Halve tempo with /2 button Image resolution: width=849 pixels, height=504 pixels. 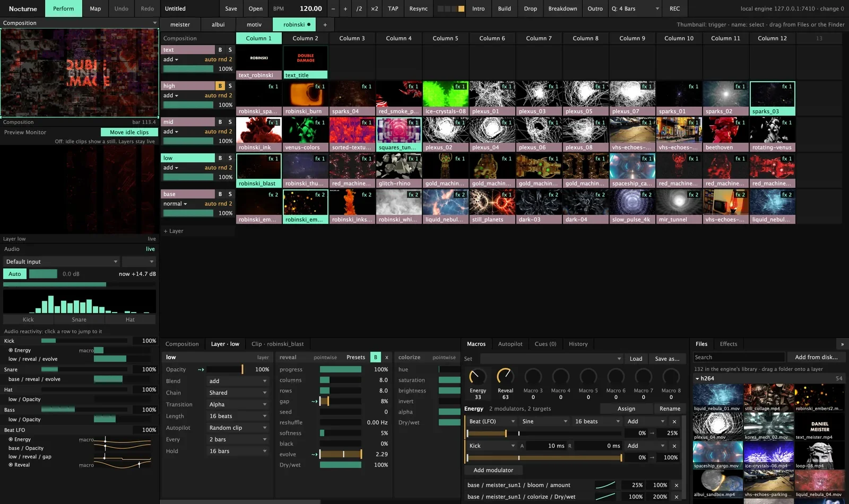point(359,8)
